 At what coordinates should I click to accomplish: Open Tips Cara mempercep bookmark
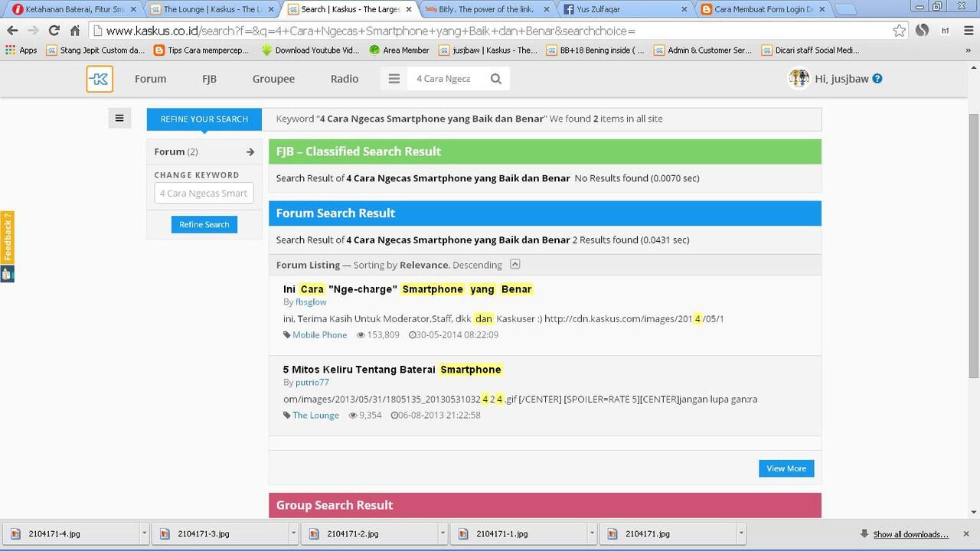[202, 51]
